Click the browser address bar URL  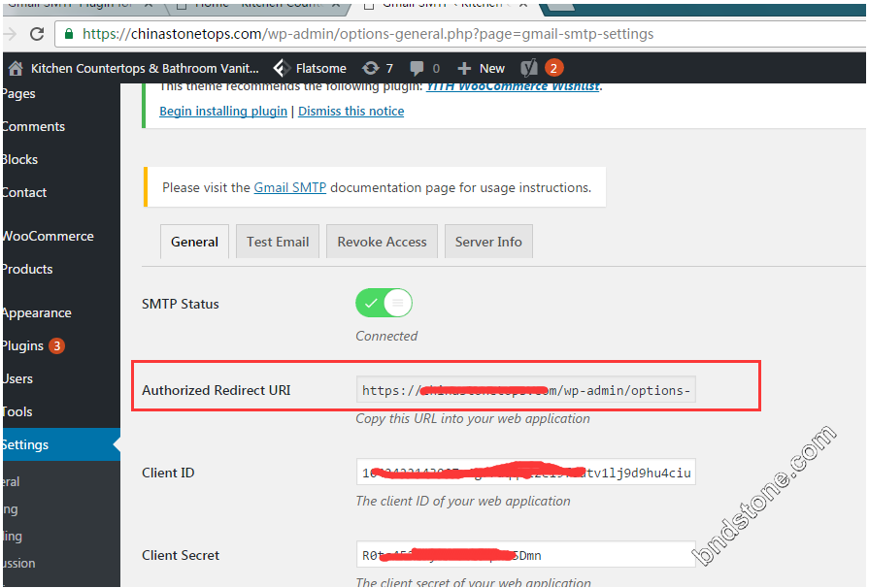(368, 34)
